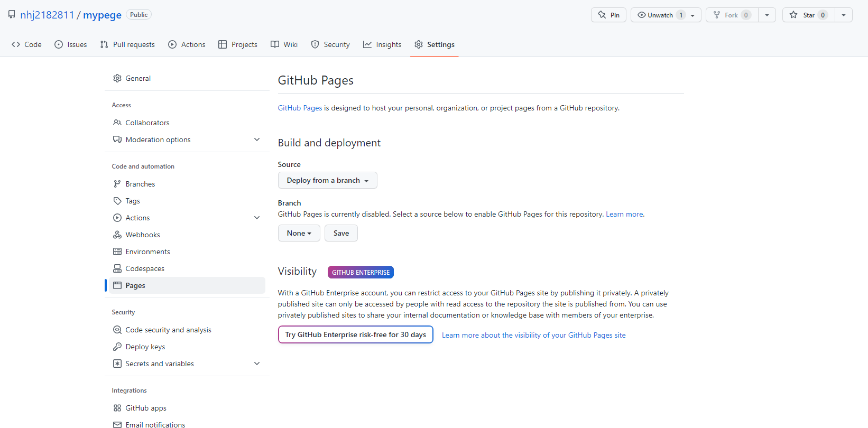Click the "Code and automation" sidebar heading
868x428 pixels.
143,166
